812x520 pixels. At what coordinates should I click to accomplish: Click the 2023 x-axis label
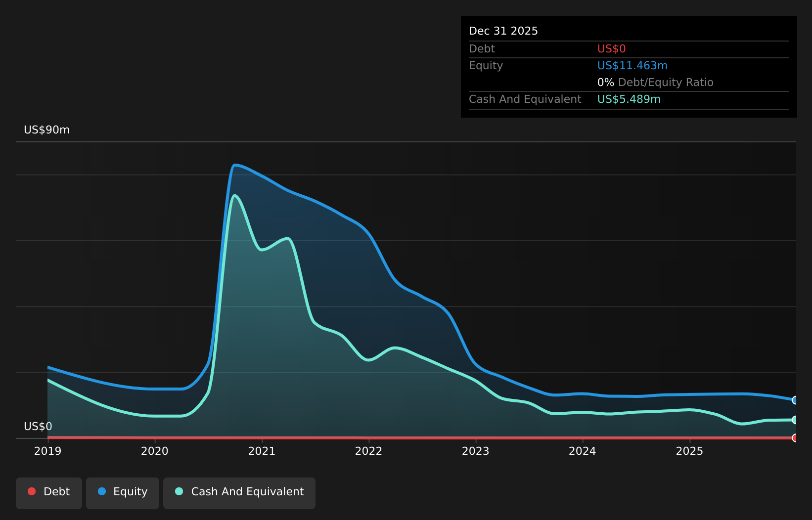[x=475, y=451]
